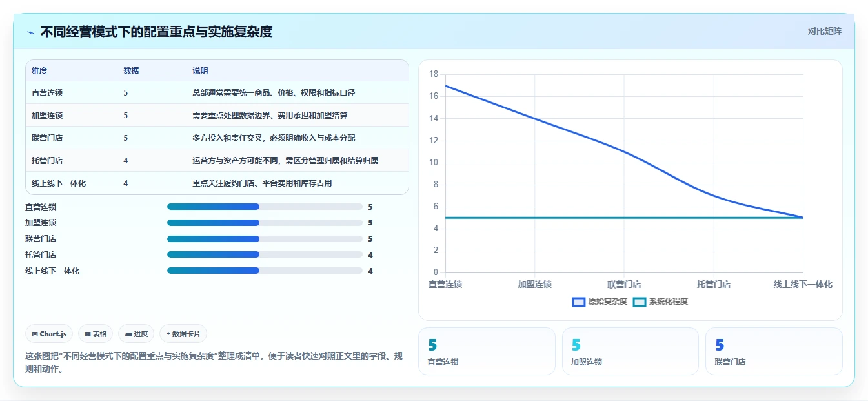Click the description starting 运营方与资产方可能不同
Image resolution: width=868 pixels, height=401 pixels.
(x=285, y=161)
